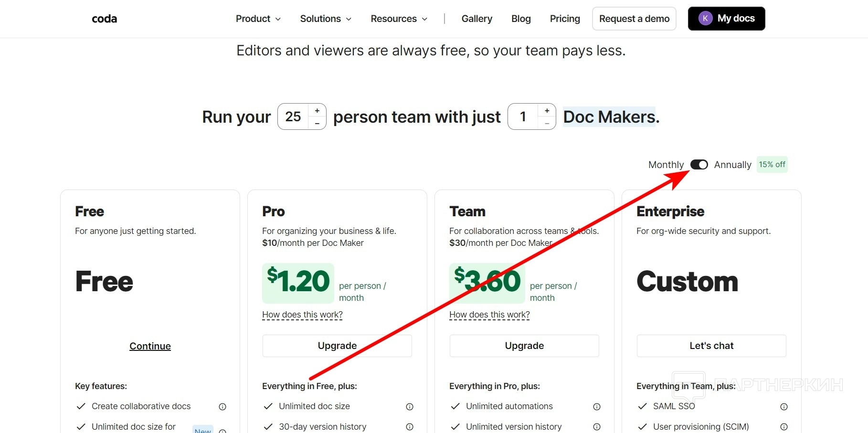Viewport: 868px width, 433px height.
Task: Click info icon beside Unlimited automations
Action: click(597, 407)
